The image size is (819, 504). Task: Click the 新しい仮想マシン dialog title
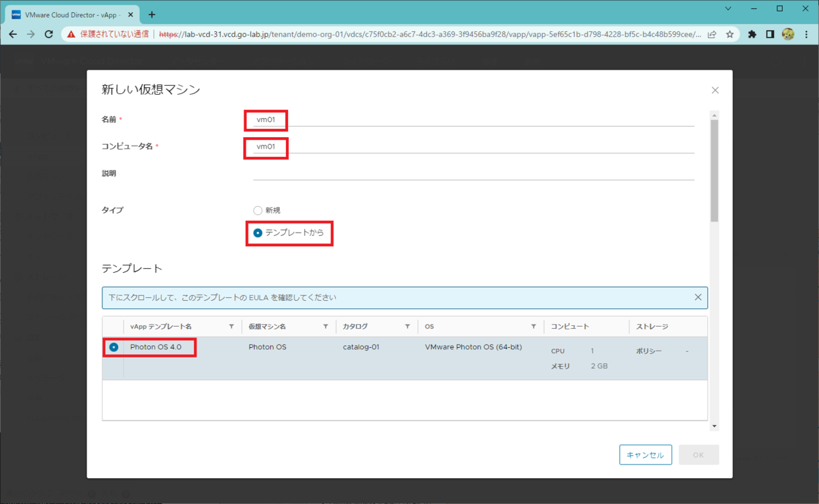point(151,89)
